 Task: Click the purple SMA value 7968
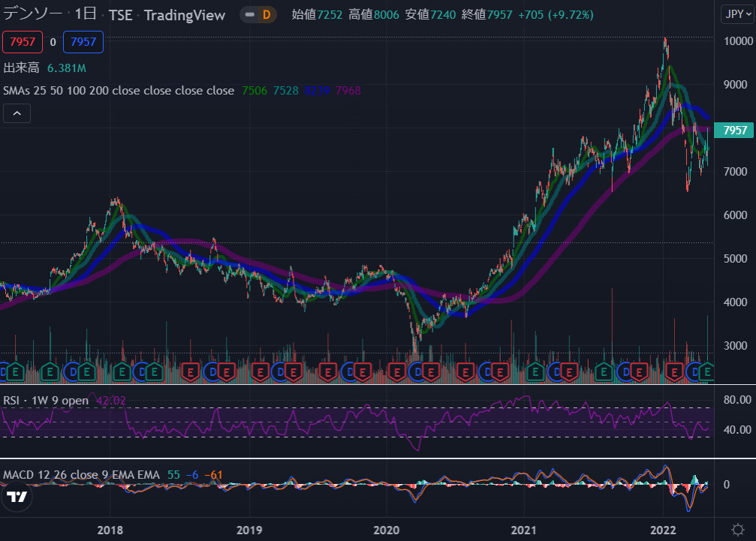[x=348, y=91]
